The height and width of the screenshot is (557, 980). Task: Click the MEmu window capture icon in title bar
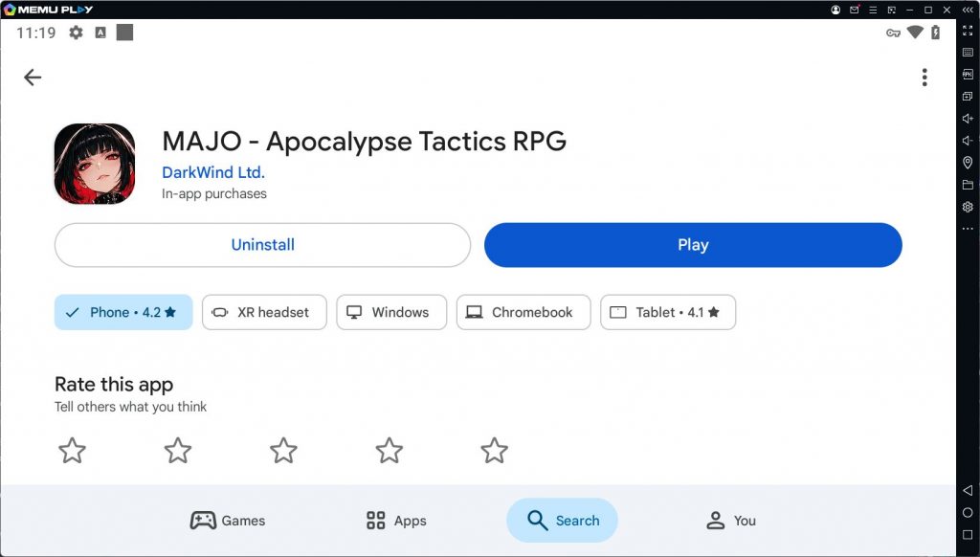tap(892, 10)
